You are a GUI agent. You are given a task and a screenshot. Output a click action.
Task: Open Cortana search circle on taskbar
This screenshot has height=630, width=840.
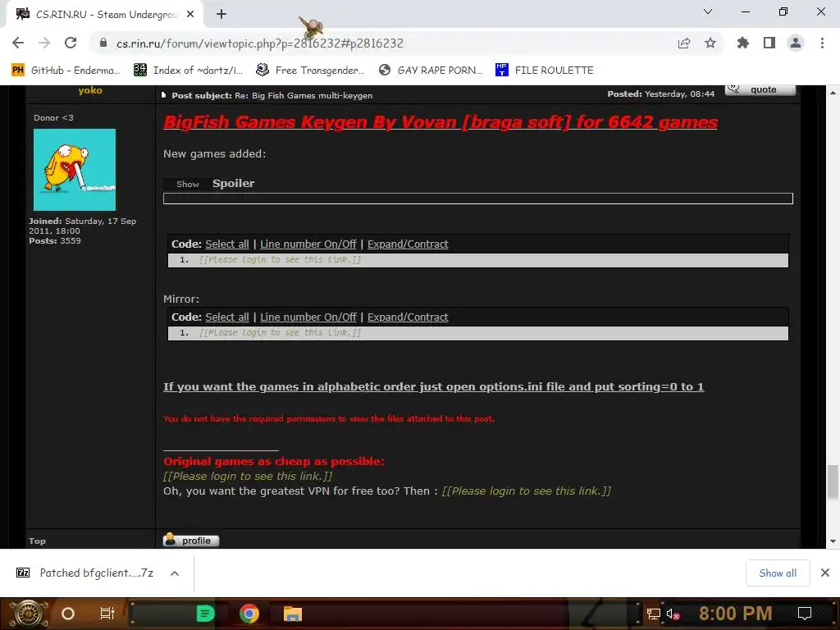pyautogui.click(x=68, y=614)
